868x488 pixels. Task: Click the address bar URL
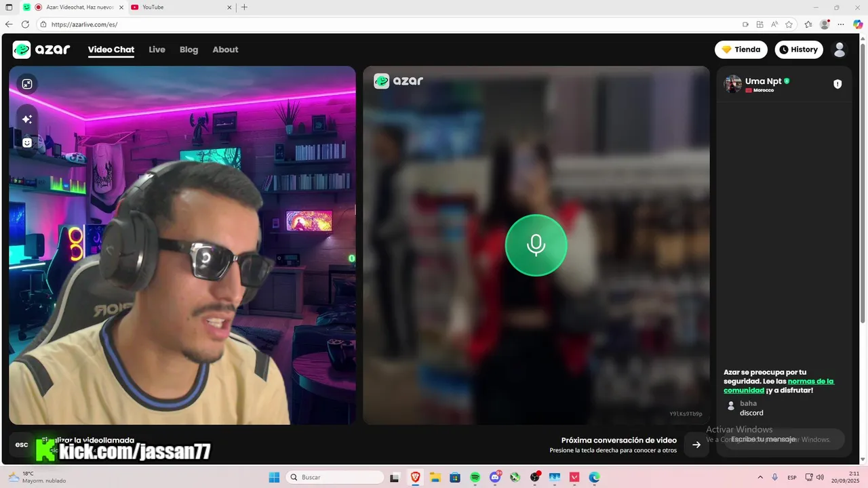84,24
